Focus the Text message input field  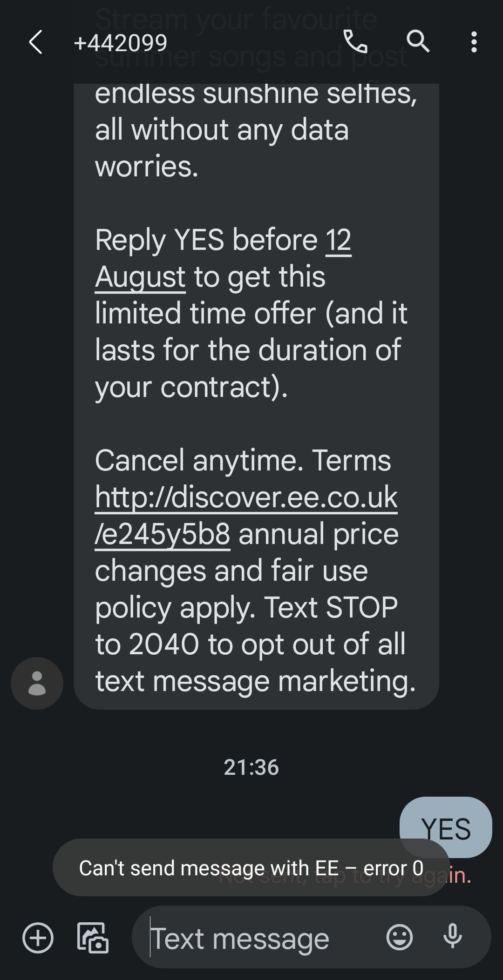[x=261, y=938]
